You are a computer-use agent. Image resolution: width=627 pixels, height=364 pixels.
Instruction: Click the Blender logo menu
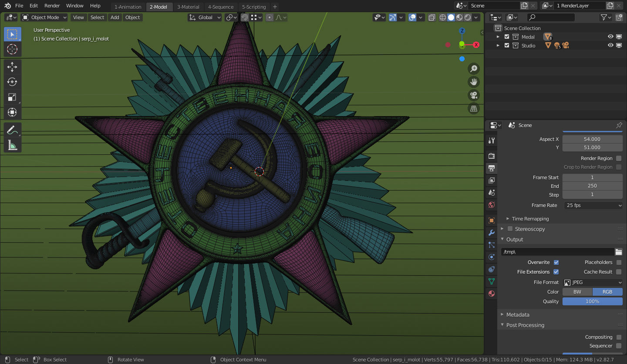pos(8,6)
